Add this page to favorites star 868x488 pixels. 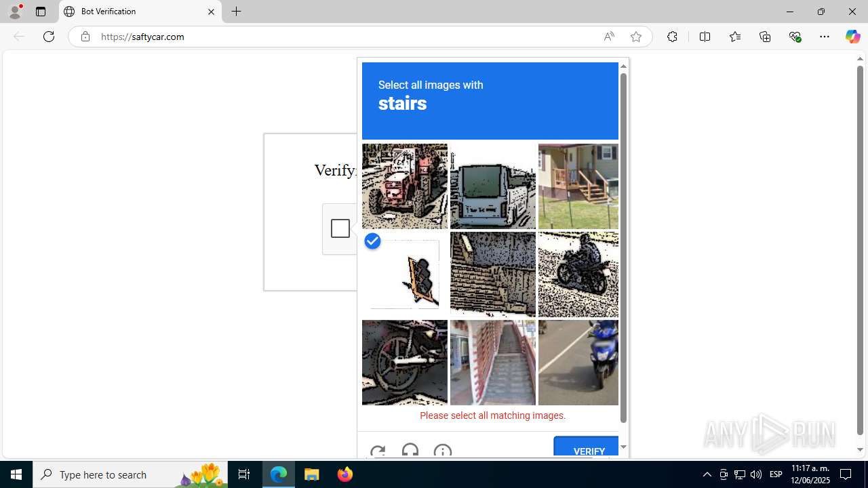click(x=636, y=37)
